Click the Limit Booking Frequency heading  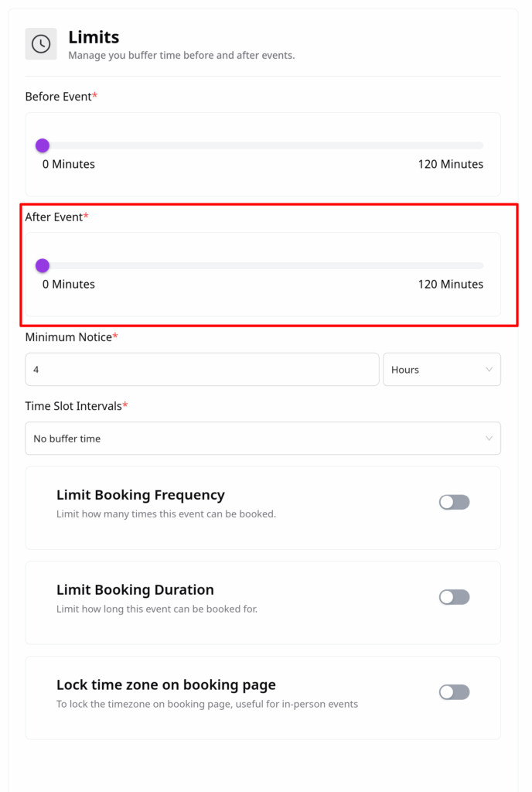(x=141, y=495)
